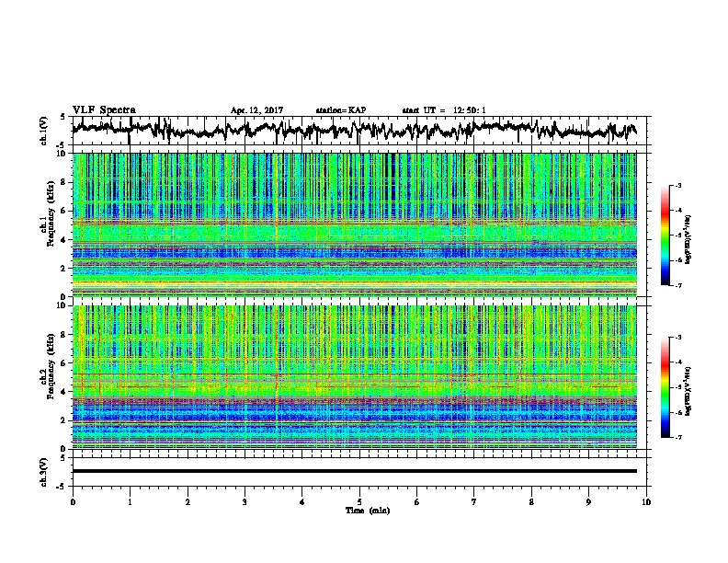
Task: Click the ch.2 spectrogram panel
Action: (354, 377)
